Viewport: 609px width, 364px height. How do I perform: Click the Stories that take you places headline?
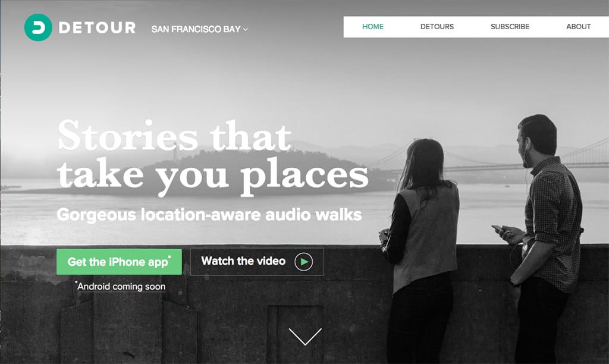click(x=213, y=157)
